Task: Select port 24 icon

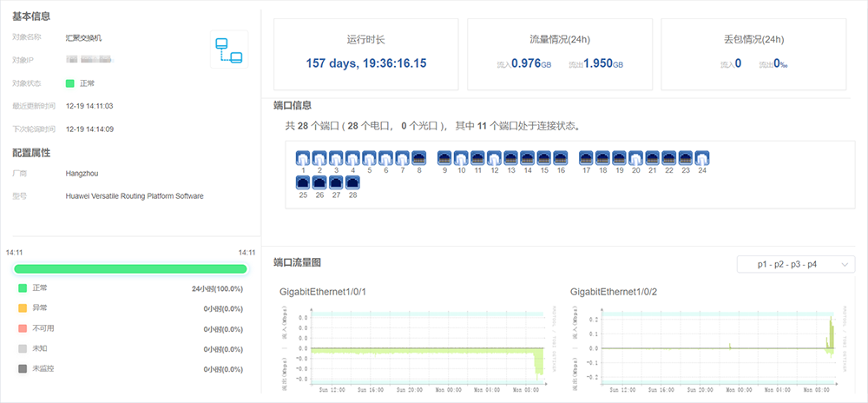Action: point(702,158)
